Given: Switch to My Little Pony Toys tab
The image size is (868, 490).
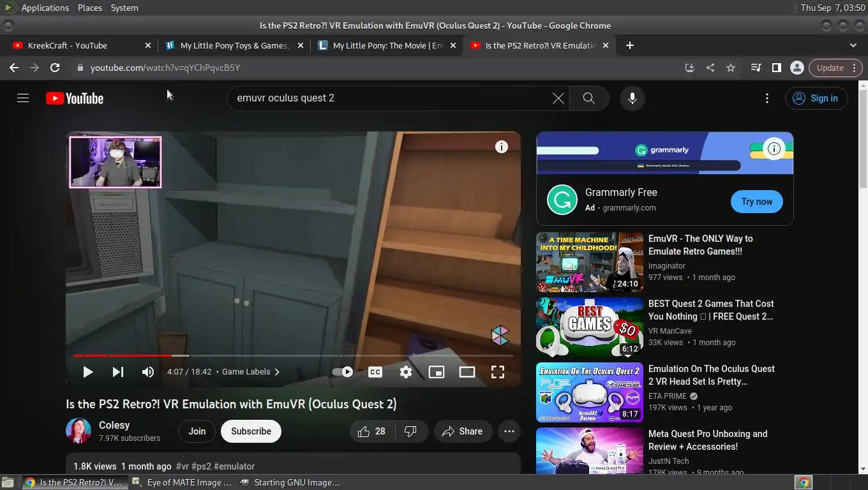Looking at the screenshot, I should pyautogui.click(x=234, y=45).
